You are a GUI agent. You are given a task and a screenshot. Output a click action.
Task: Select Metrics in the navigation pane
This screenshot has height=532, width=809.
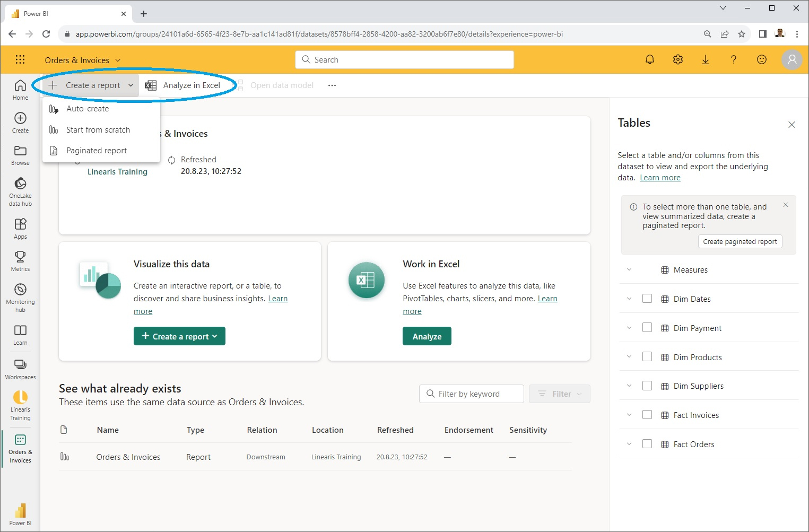coord(20,259)
